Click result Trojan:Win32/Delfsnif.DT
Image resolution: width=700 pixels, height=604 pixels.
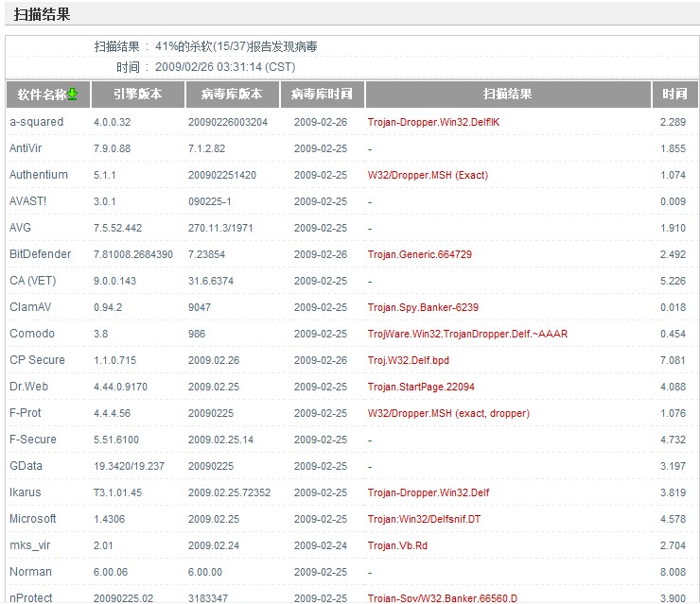pyautogui.click(x=424, y=519)
